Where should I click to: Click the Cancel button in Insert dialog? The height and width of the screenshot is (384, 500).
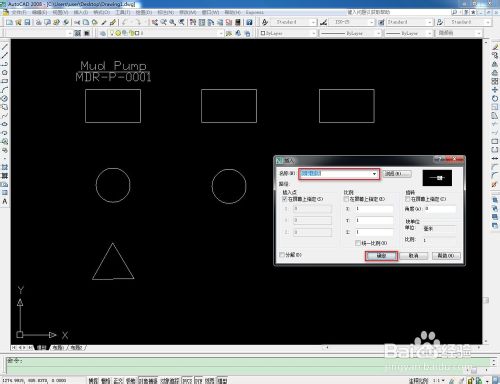[413, 256]
